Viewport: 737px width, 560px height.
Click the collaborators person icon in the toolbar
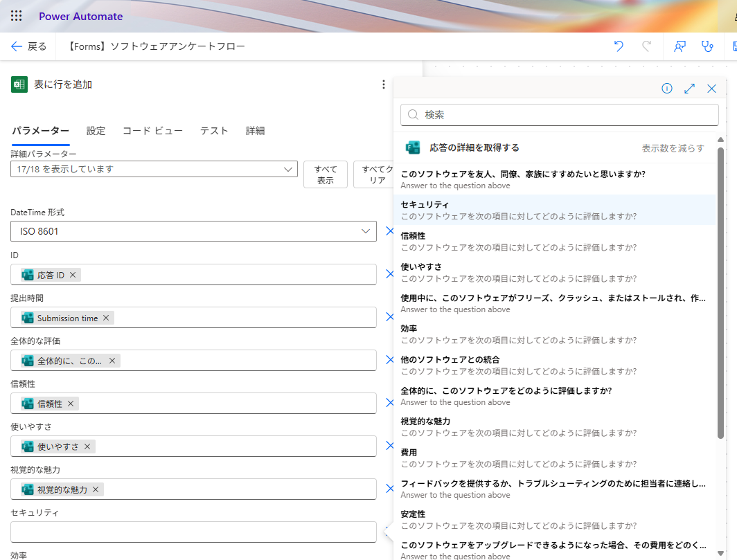click(680, 46)
